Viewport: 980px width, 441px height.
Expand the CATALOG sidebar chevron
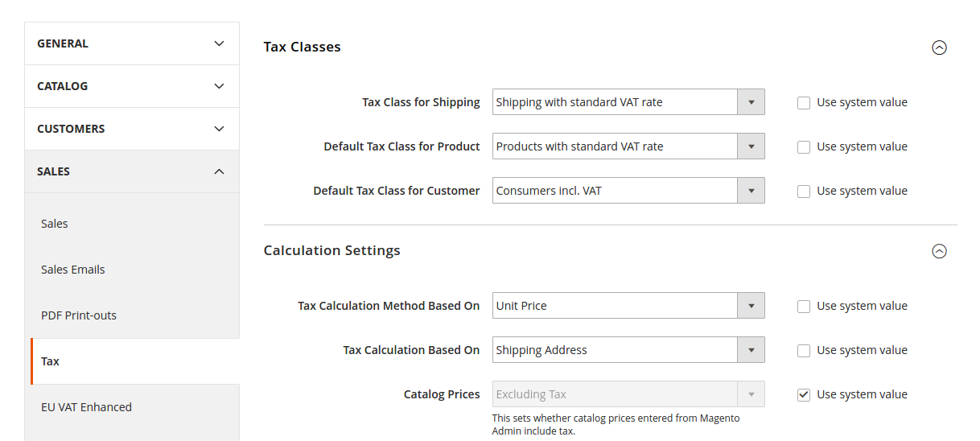pyautogui.click(x=219, y=86)
